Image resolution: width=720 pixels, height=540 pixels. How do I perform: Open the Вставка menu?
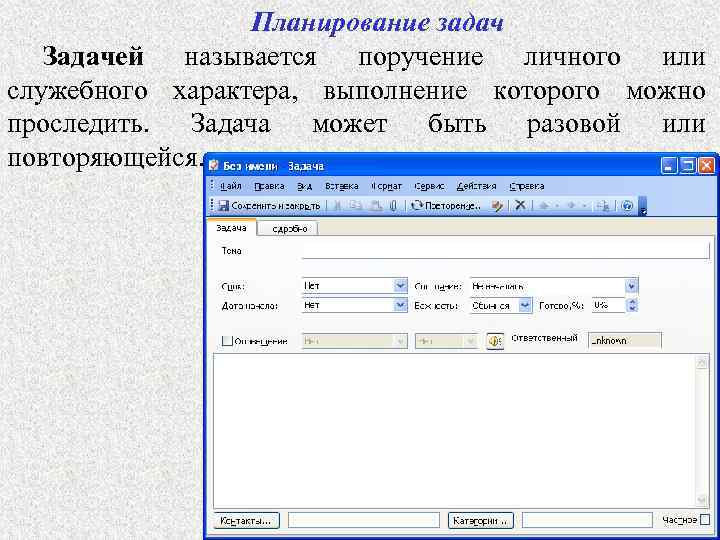[x=342, y=186]
